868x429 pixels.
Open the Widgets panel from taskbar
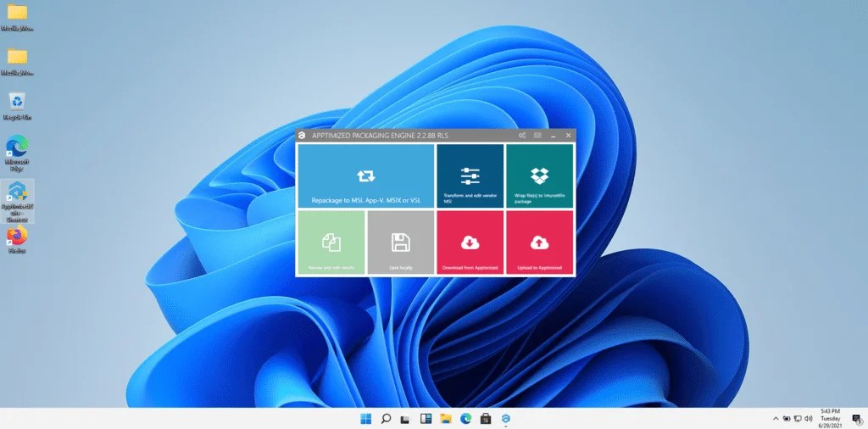(x=426, y=419)
